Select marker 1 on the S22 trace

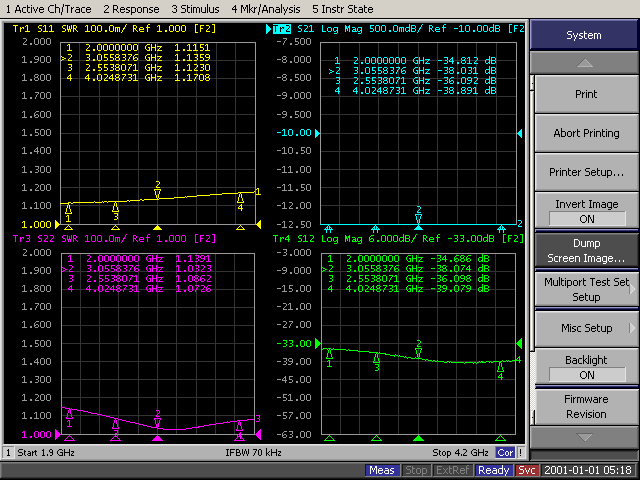pyautogui.click(x=69, y=416)
